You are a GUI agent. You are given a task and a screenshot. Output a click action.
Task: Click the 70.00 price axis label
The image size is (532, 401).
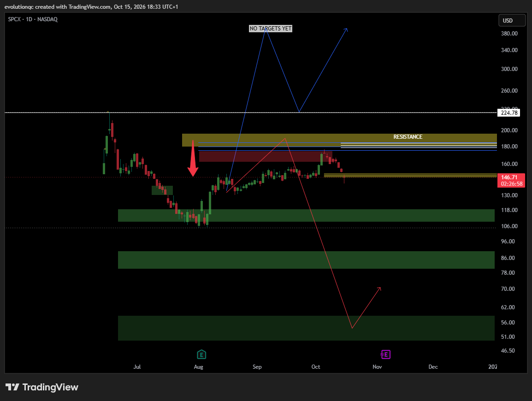point(508,289)
